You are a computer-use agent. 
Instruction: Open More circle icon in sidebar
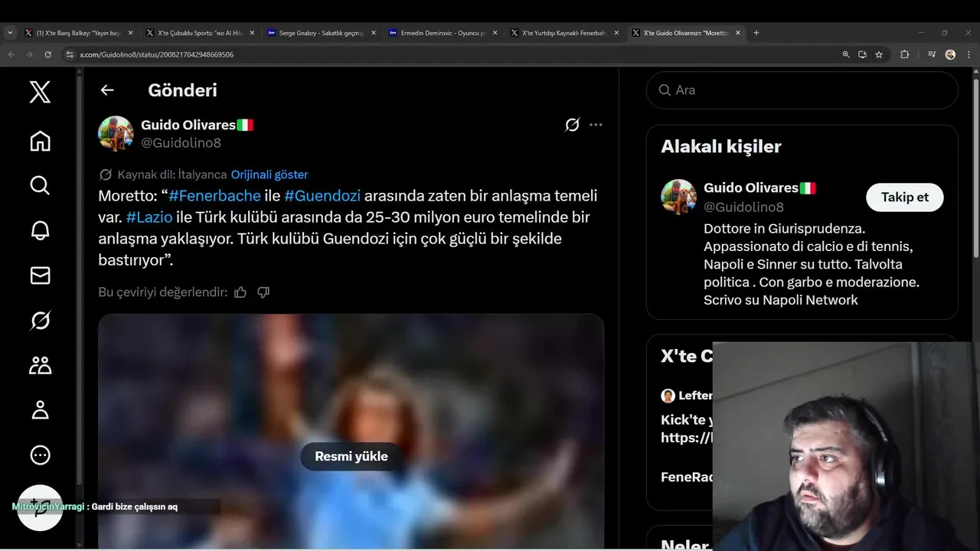pos(40,455)
